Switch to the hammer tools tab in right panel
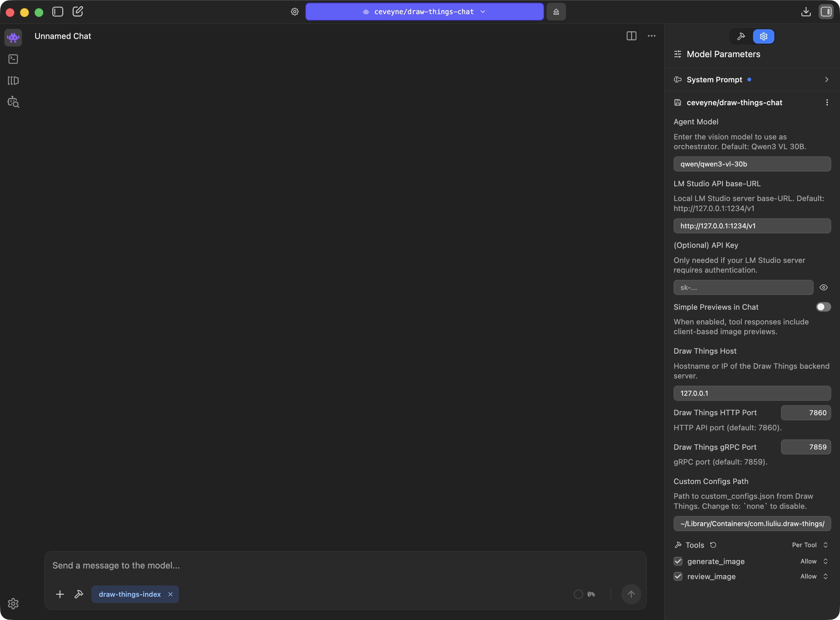The width and height of the screenshot is (840, 620). [741, 36]
